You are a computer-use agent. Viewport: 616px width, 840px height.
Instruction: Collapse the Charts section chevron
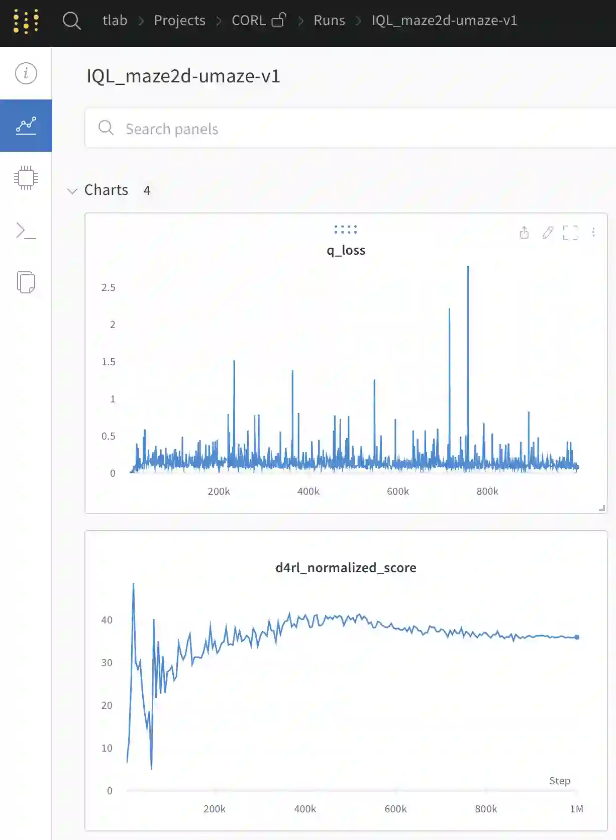[72, 191]
